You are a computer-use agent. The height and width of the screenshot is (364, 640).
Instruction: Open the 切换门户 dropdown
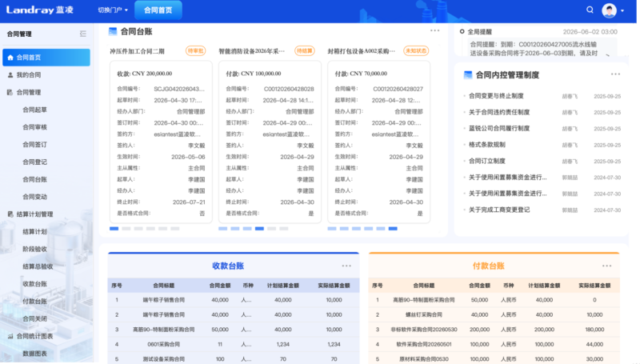click(x=113, y=10)
